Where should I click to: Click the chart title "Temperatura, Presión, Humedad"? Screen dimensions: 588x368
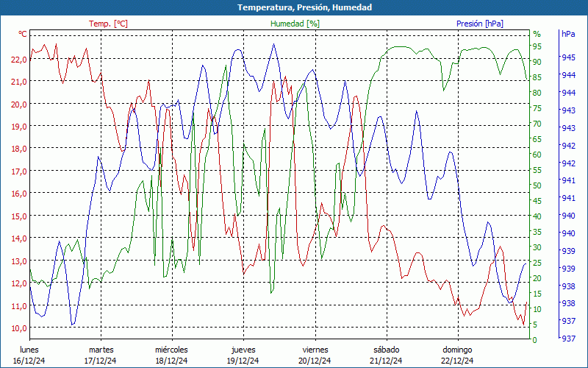304,7
